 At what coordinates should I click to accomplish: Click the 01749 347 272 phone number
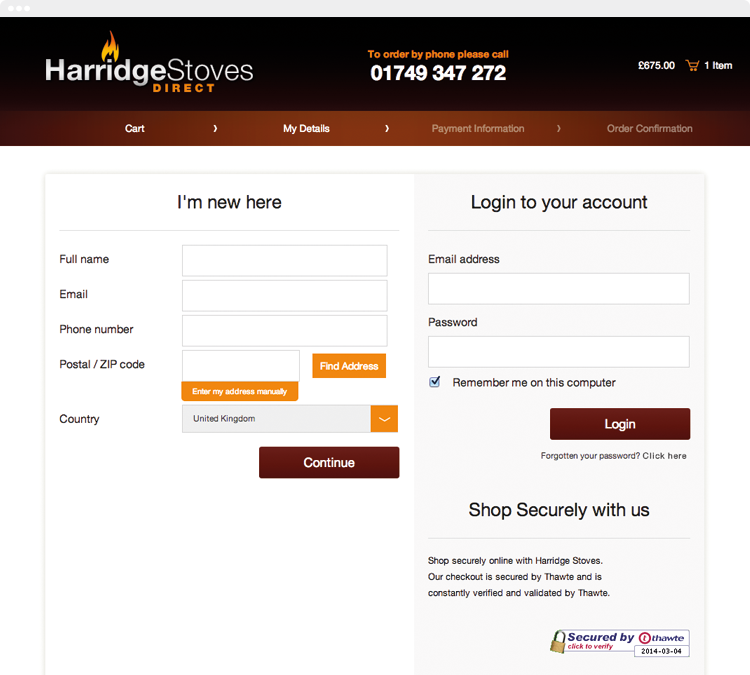click(438, 73)
